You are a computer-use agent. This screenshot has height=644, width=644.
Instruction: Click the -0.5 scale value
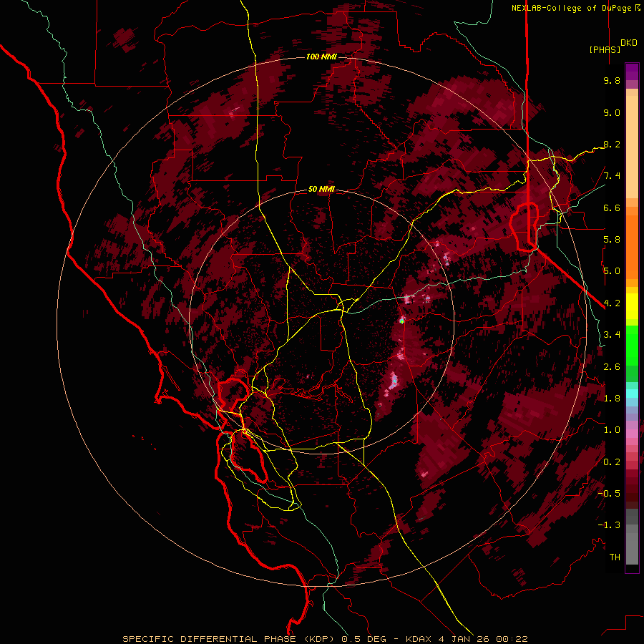[609, 494]
